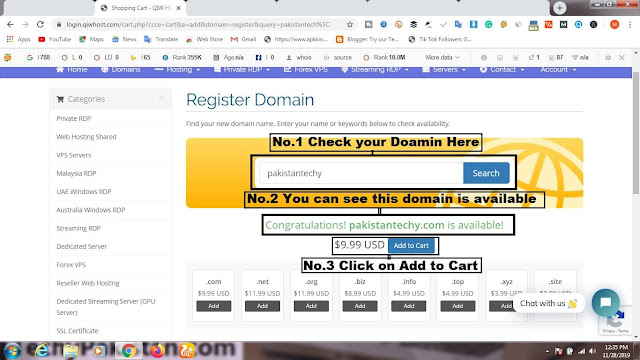Screen dimensions: 640x360
Task: Click whois in SEO toolbar
Action: (299, 58)
